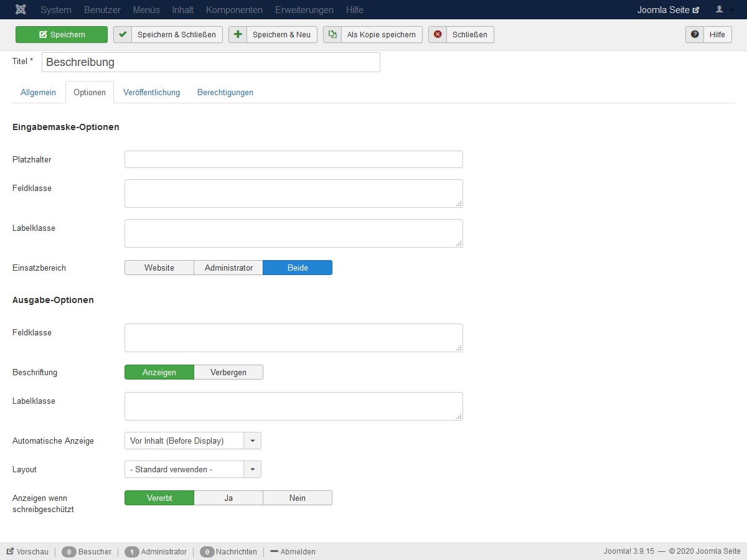The image size is (747, 560).
Task: Set Einsatzbereich to Website
Action: 159,268
